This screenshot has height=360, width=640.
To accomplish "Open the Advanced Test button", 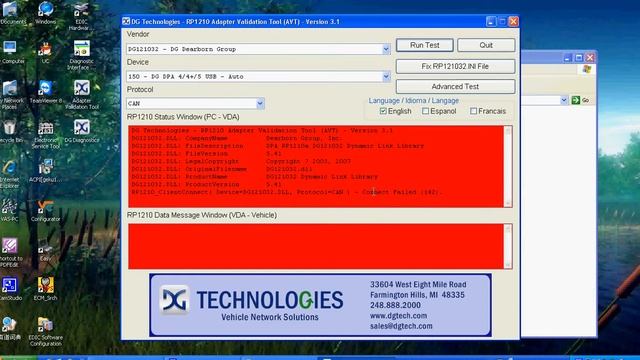I will coord(455,87).
